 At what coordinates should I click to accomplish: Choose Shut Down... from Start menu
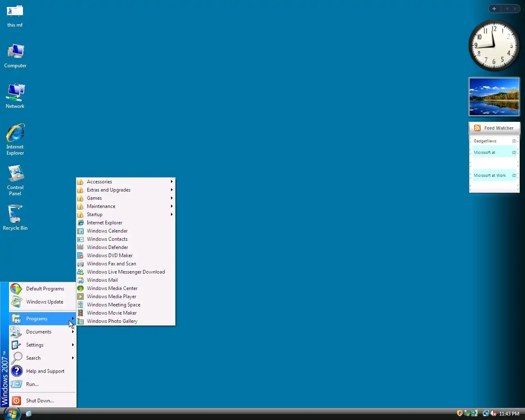point(43,401)
